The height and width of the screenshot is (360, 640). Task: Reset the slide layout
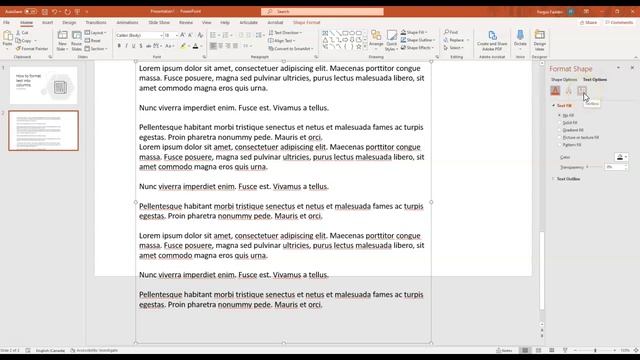point(93,41)
